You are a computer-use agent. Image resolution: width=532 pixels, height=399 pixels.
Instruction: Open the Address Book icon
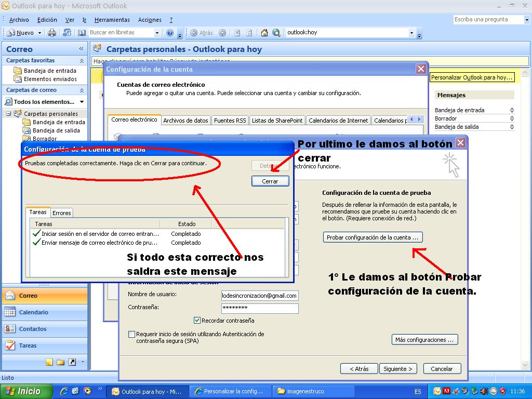(x=82, y=33)
